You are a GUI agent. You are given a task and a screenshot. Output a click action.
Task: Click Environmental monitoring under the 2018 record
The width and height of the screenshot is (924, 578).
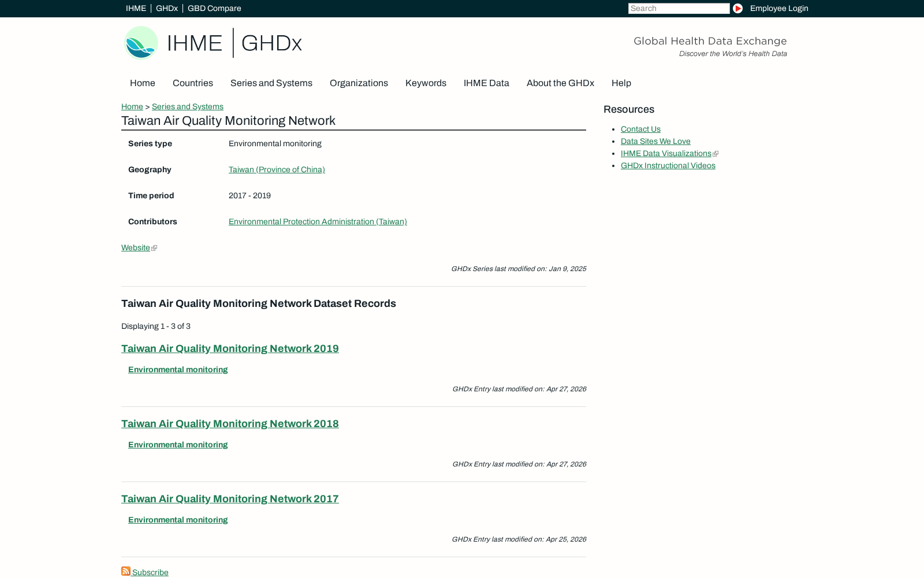(178, 444)
